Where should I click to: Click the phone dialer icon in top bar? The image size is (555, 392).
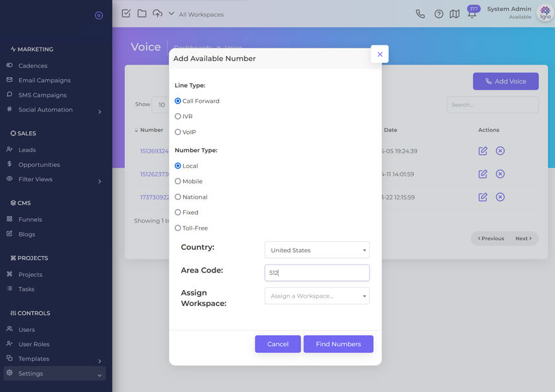[x=420, y=14]
